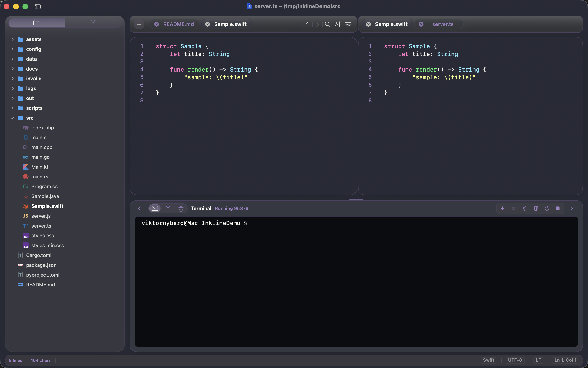The height and width of the screenshot is (368, 588).
Task: Collapse the src folder
Action: (12, 118)
